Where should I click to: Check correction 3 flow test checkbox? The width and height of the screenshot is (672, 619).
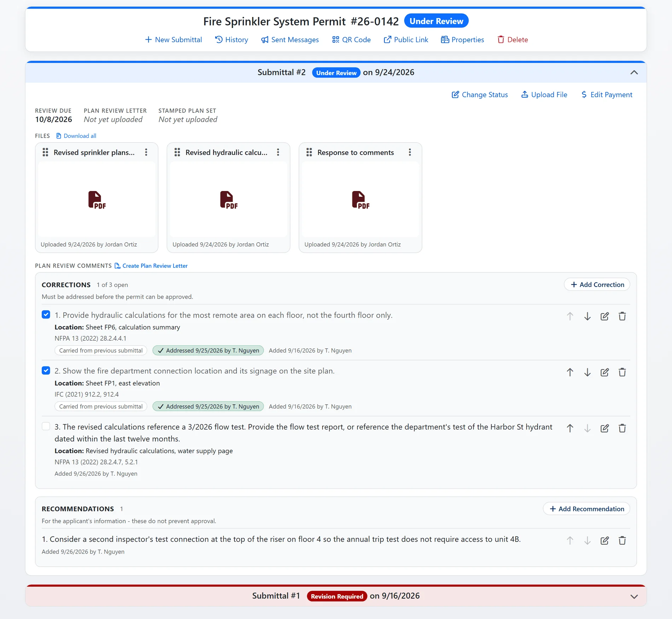46,427
